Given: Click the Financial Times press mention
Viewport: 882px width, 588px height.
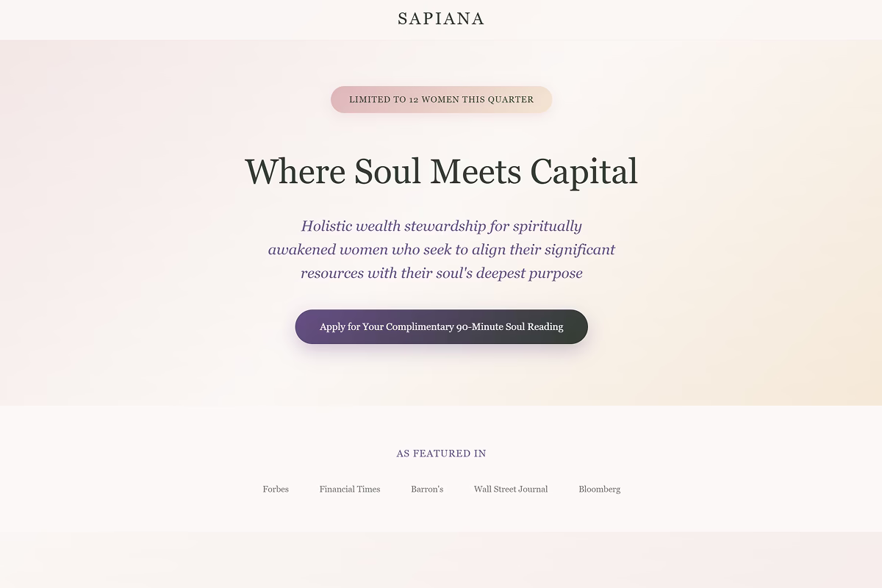Looking at the screenshot, I should [x=349, y=489].
